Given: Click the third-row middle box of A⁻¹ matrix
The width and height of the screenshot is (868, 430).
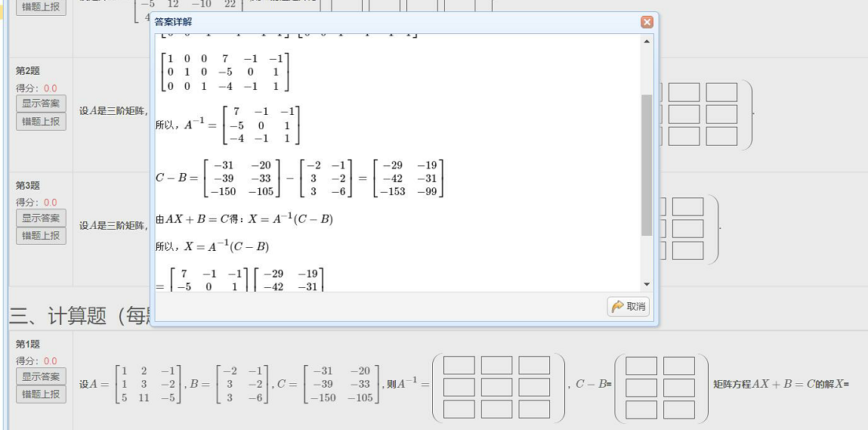Looking at the screenshot, I should (x=496, y=410).
